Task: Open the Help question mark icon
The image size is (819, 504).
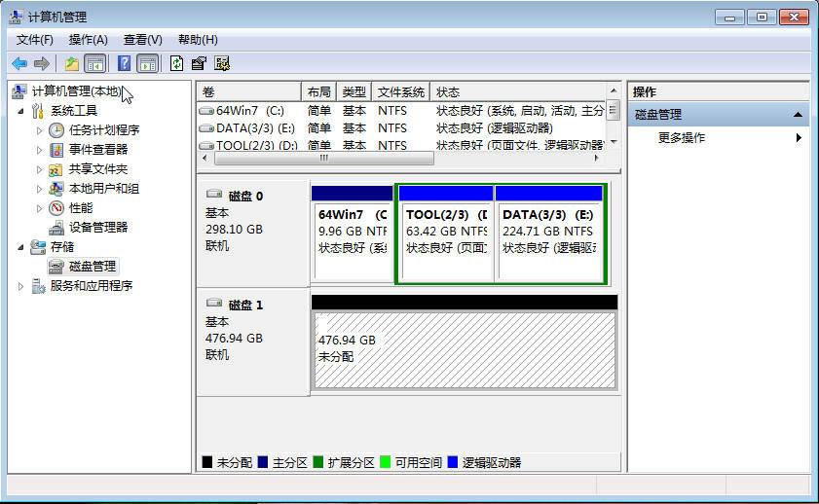Action: point(124,63)
